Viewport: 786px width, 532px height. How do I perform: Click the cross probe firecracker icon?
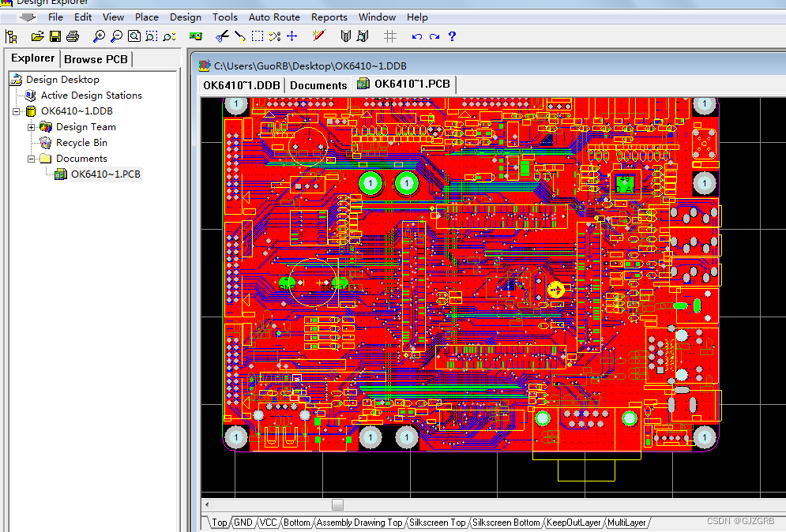pyautogui.click(x=319, y=36)
